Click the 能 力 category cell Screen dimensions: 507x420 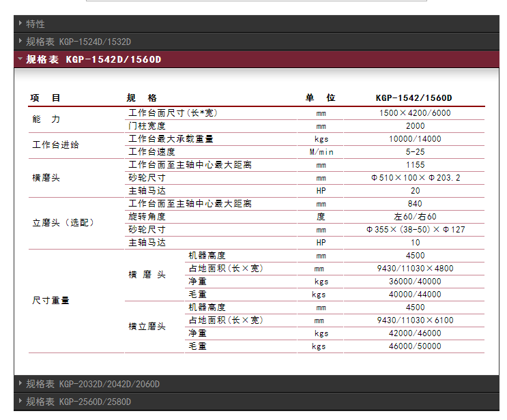click(46, 119)
